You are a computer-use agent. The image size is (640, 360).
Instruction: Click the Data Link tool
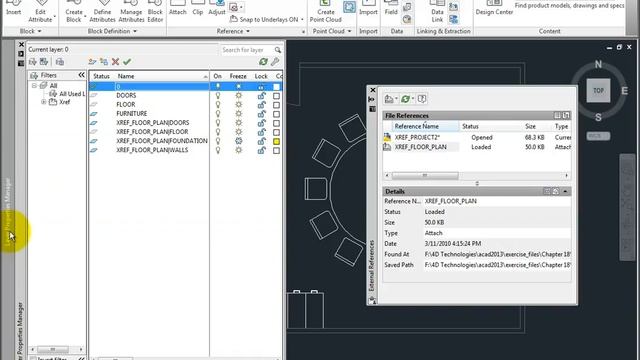coord(437,12)
